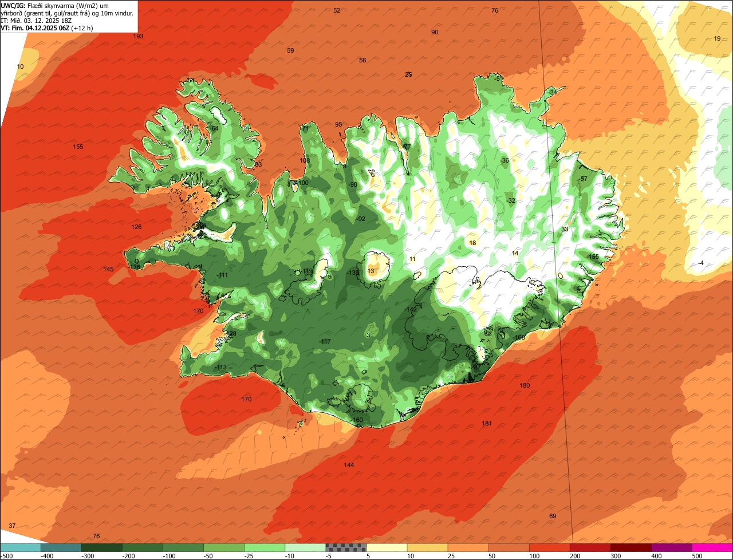This screenshot has width=733, height=560.
Task: Select the value -111 in west Iceland
Action: point(222,275)
